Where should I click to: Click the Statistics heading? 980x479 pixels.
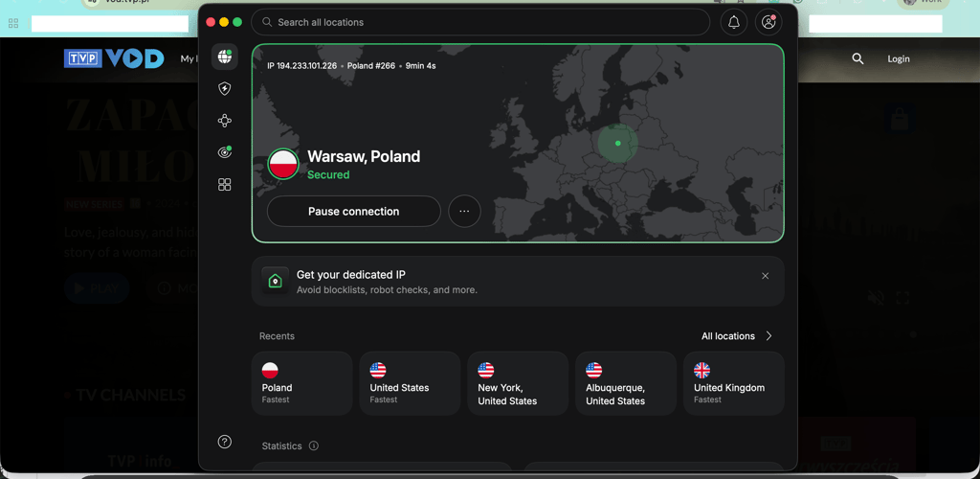point(282,445)
